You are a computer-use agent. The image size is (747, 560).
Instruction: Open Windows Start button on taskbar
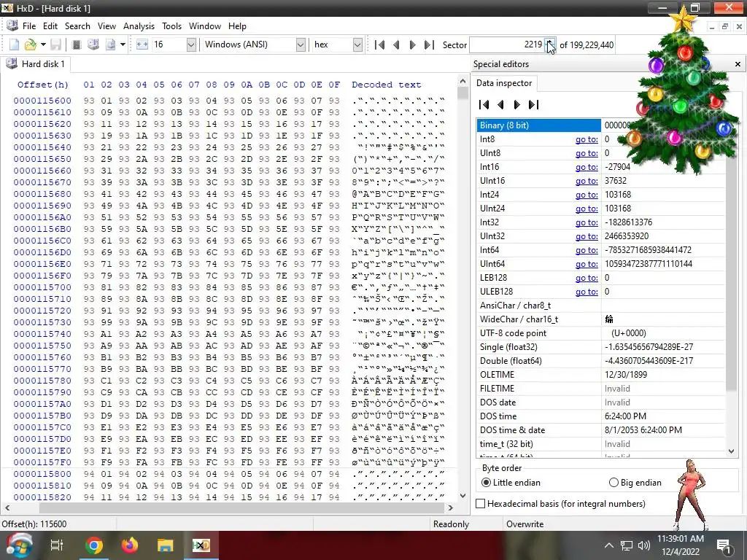click(x=19, y=545)
